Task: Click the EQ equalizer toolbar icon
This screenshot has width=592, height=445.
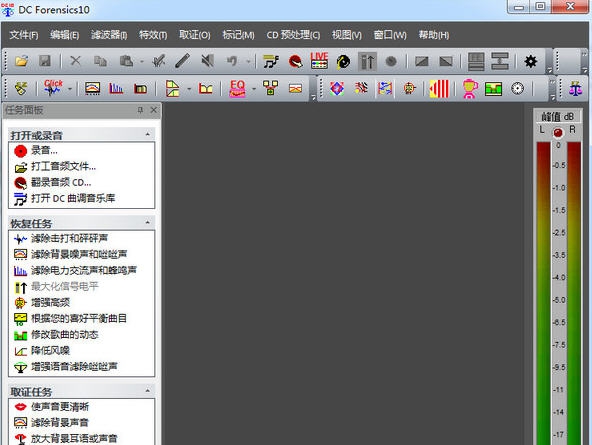Action: (237, 89)
